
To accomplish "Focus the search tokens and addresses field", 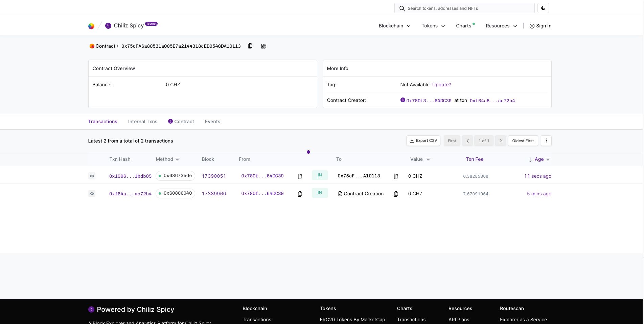I will tap(464, 8).
